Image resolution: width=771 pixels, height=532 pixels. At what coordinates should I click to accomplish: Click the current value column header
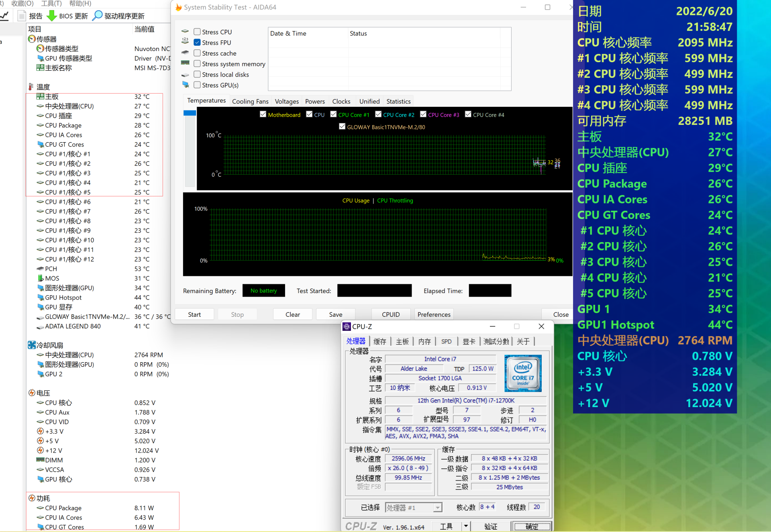(144, 29)
